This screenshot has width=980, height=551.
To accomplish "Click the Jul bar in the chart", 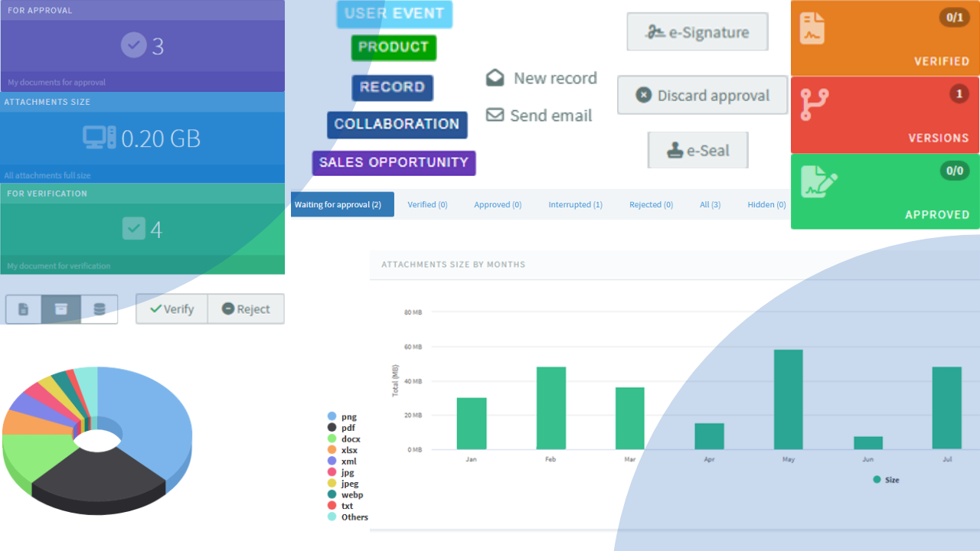I will pyautogui.click(x=947, y=408).
